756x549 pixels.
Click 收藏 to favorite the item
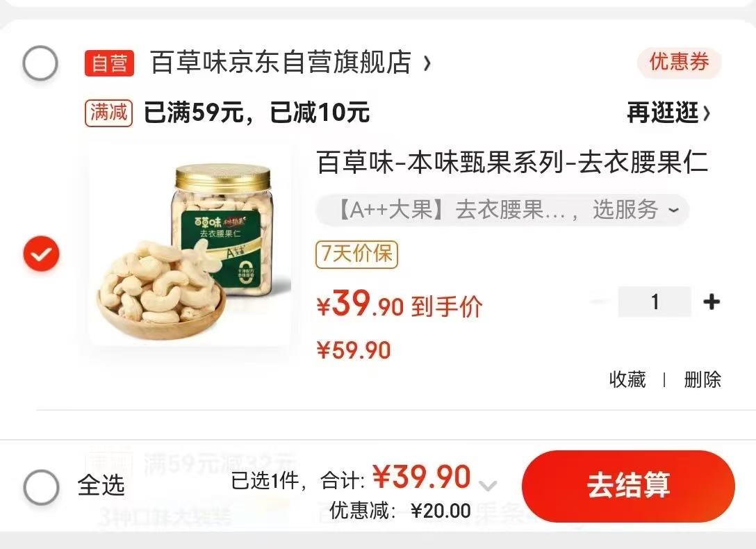coord(627,379)
